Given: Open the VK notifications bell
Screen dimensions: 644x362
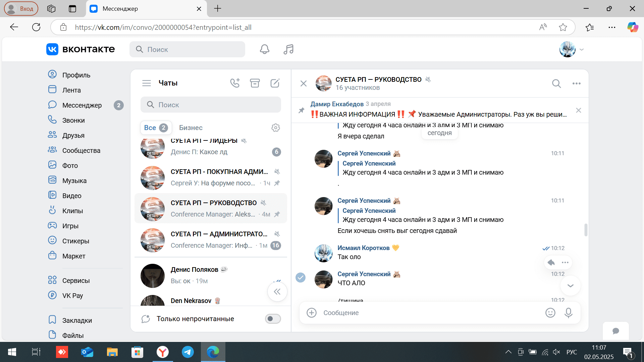Looking at the screenshot, I should pos(264,49).
